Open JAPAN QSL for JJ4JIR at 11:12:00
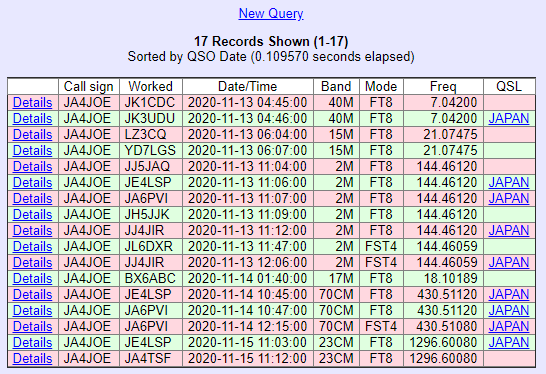546x374 pixels. (509, 231)
